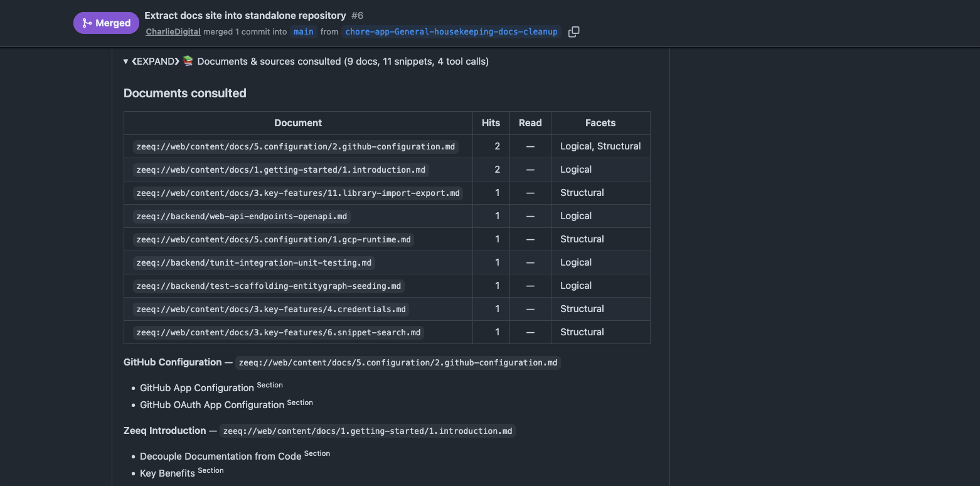This screenshot has height=486, width=980.
Task: Select the 1.introduction.md path in table
Action: tap(281, 170)
